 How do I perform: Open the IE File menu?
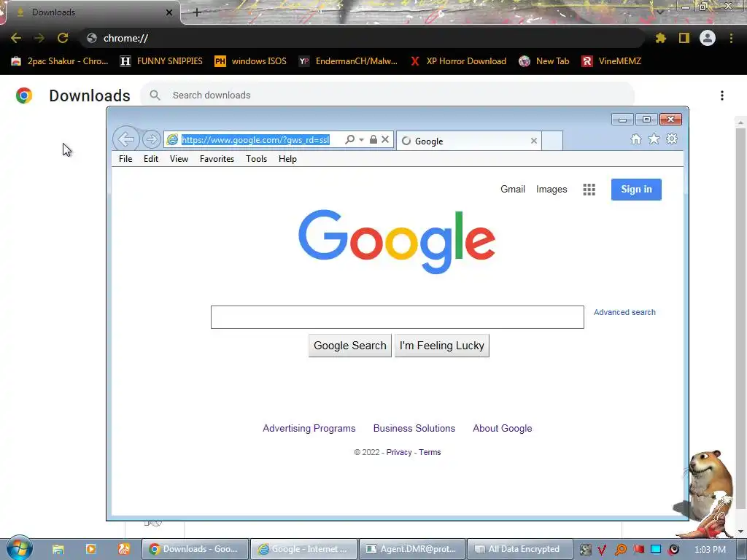pyautogui.click(x=125, y=159)
